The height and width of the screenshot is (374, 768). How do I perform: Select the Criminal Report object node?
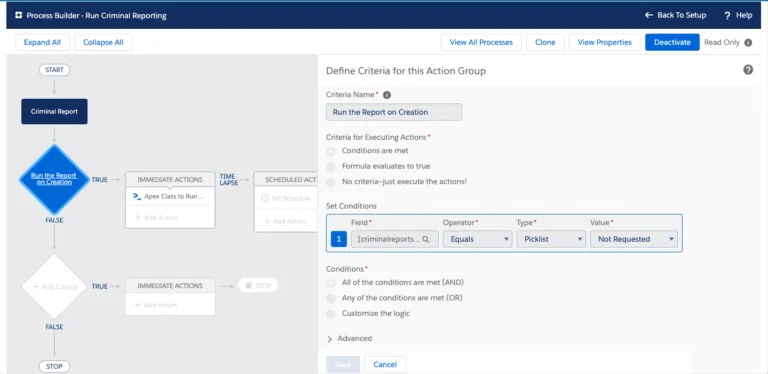pos(54,111)
